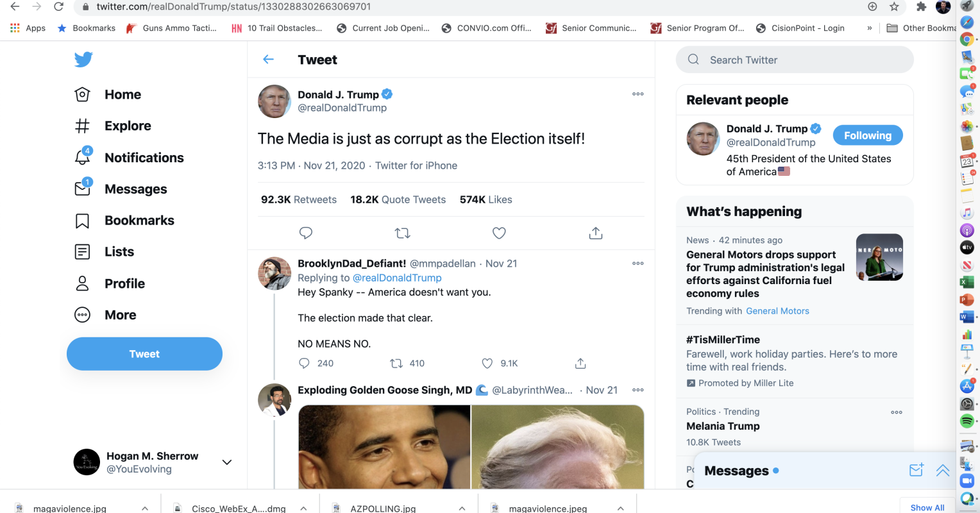Toggle Following button for Donald J. Trump
Screen dimensions: 980x513
867,135
